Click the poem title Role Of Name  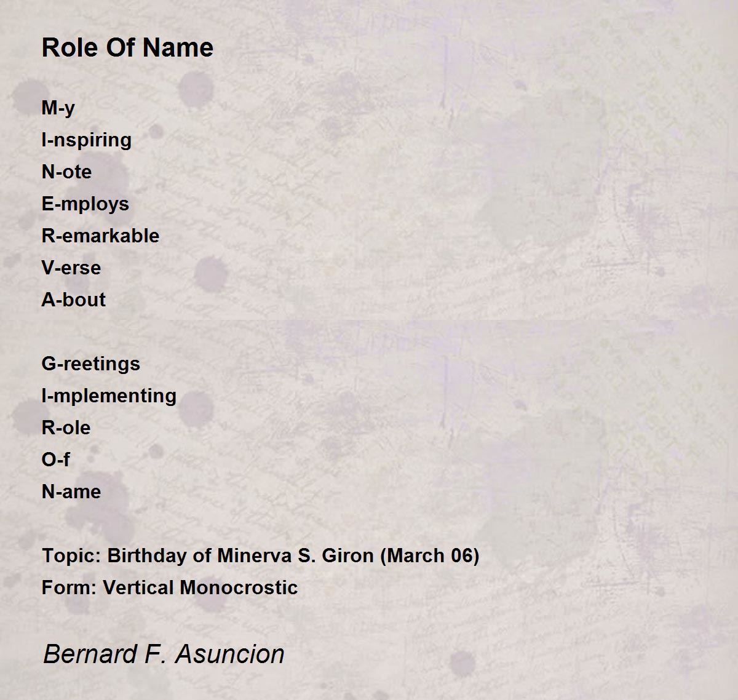(x=127, y=47)
